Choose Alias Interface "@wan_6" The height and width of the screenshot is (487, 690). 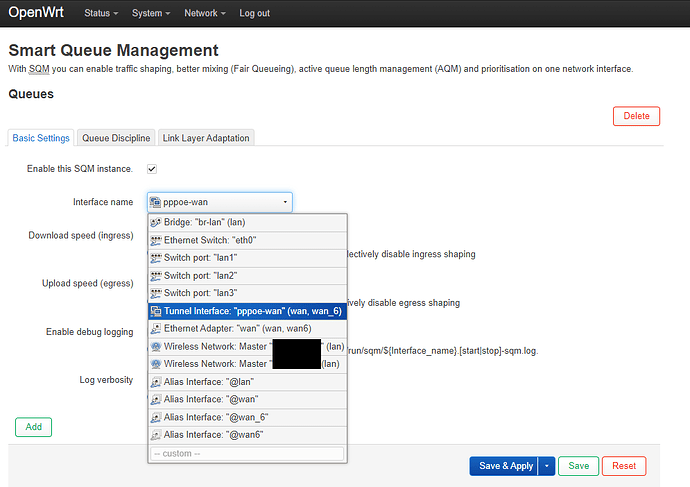pyautogui.click(x=248, y=417)
